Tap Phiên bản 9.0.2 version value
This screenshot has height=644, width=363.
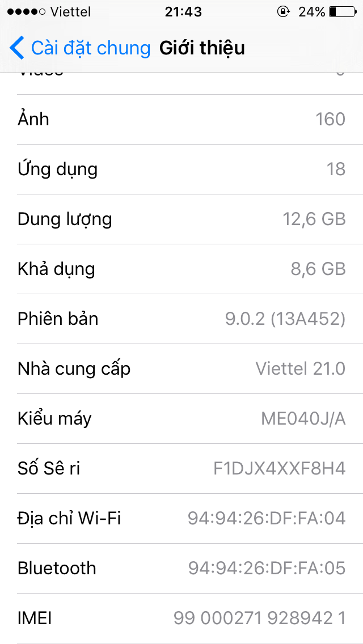285,319
